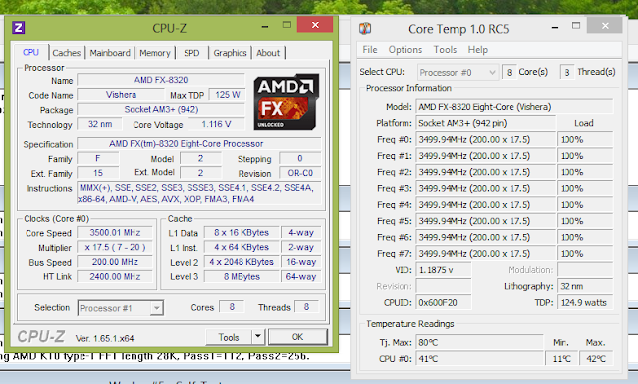Screen dimensions: 638x384
Task: Click the Specification AMD FX(tm)-8320 field
Action: [199, 144]
